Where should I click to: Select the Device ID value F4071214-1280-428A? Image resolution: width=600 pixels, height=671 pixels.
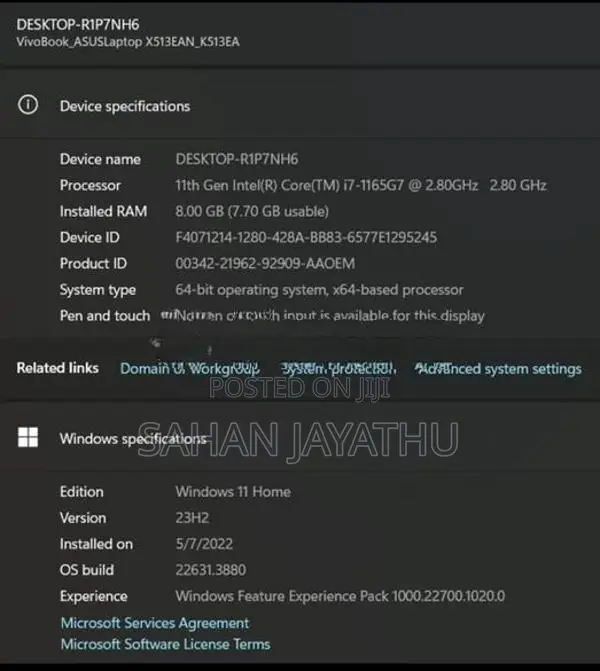point(306,238)
